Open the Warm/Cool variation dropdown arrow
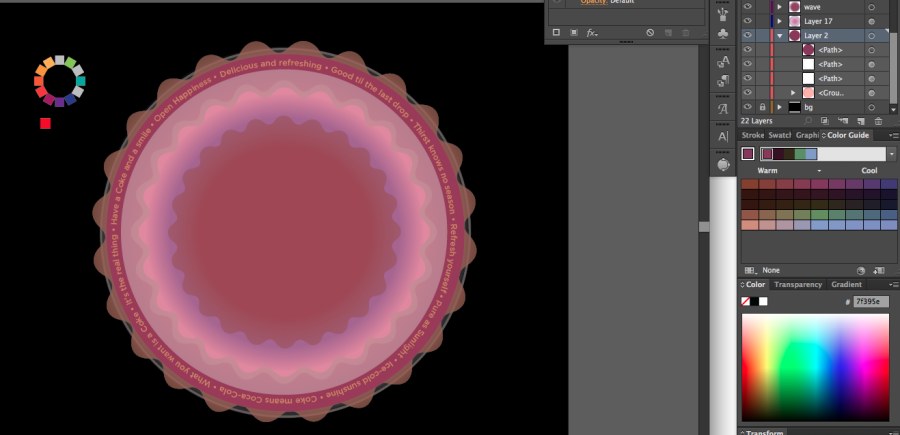 (x=819, y=171)
